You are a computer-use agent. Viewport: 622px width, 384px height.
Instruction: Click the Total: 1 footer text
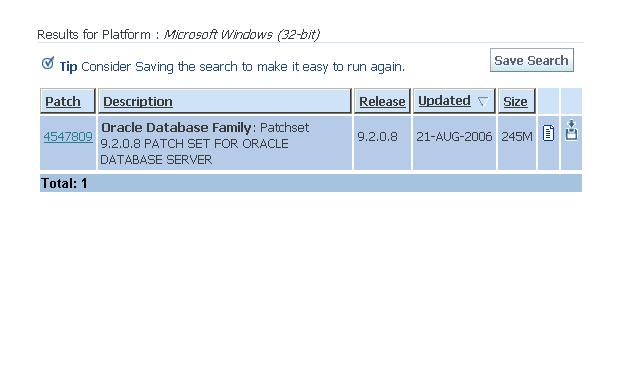pyautogui.click(x=64, y=183)
